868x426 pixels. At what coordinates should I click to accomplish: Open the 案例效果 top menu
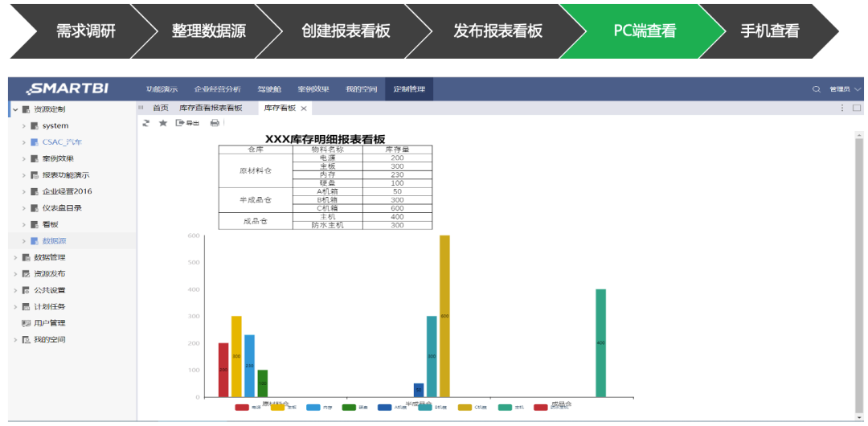[313, 89]
